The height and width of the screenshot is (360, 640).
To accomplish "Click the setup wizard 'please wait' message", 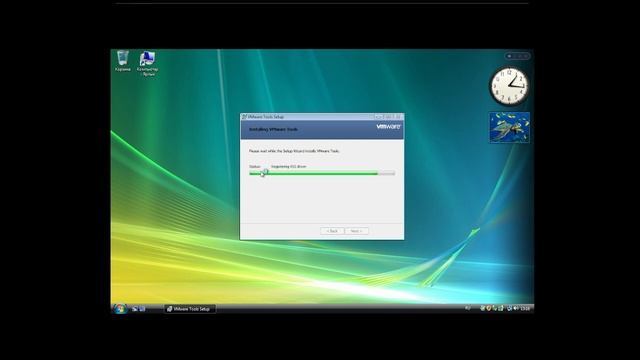I will click(294, 151).
